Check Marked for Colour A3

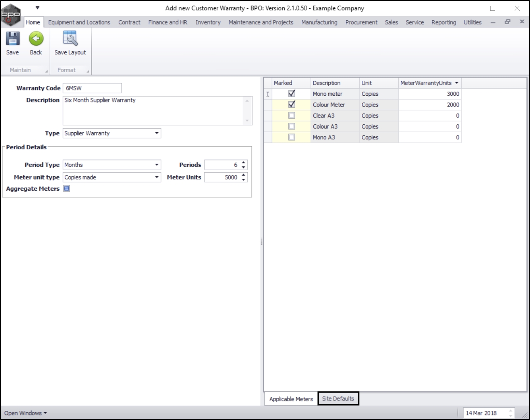292,126
